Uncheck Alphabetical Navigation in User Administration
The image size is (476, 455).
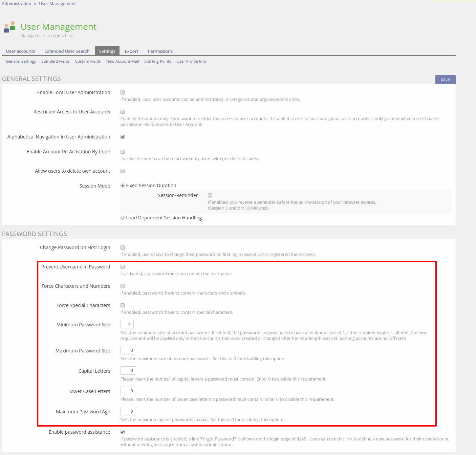point(123,137)
